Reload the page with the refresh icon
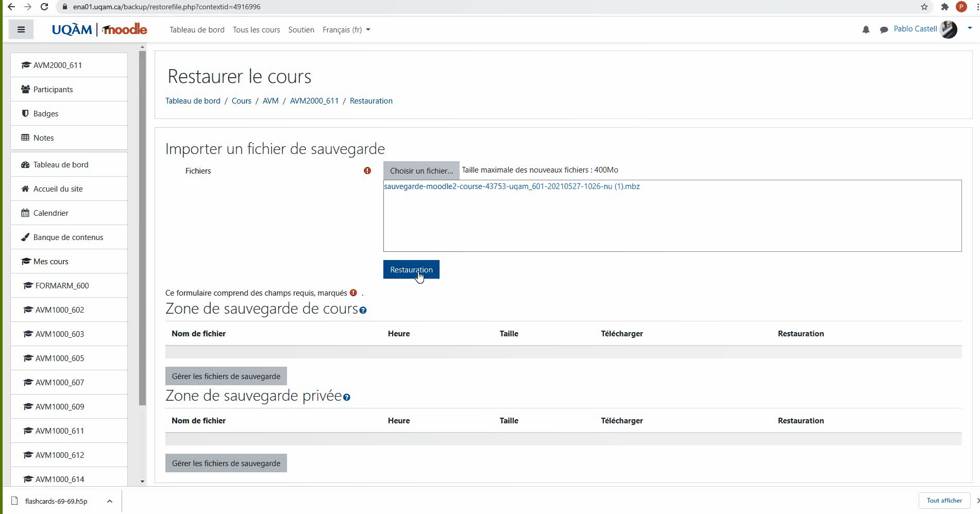 44,7
